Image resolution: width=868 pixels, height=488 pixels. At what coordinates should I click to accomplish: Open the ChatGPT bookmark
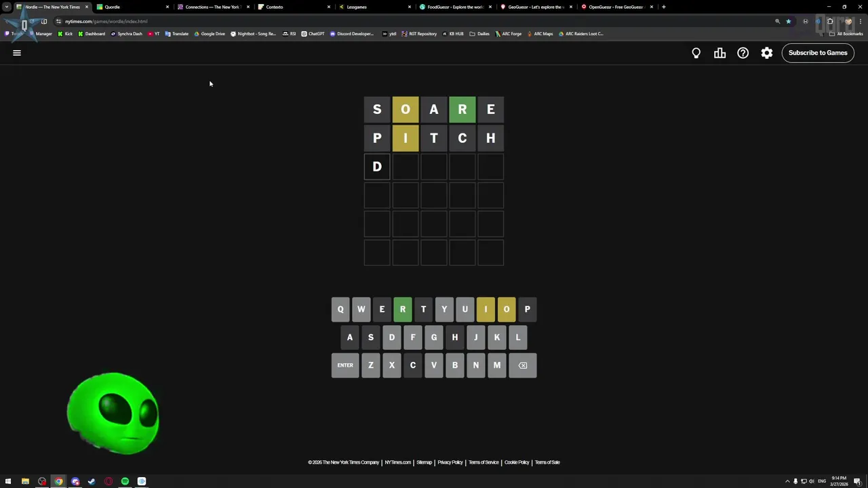pyautogui.click(x=313, y=33)
